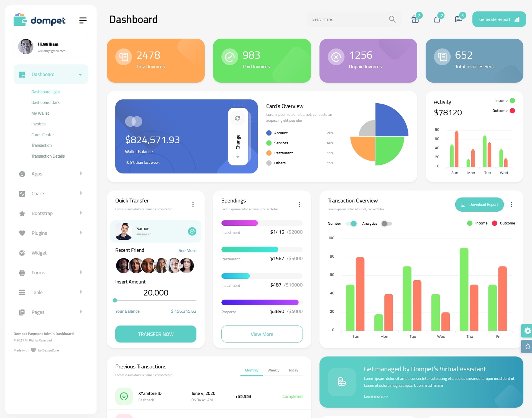Click the Unpaid Invoices cancel icon
This screenshot has width=532, height=418.
coord(336,57)
